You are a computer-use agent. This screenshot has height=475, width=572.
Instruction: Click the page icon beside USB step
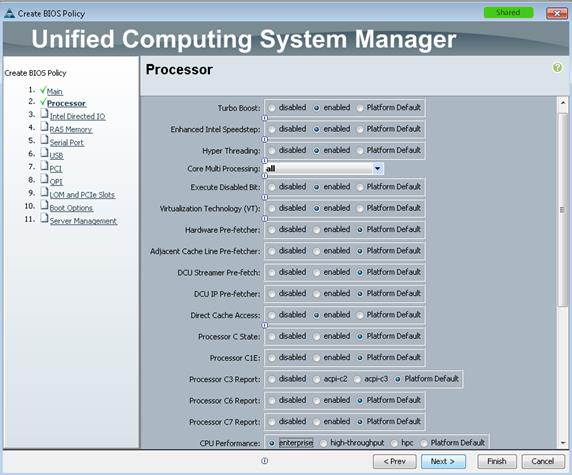(44, 153)
